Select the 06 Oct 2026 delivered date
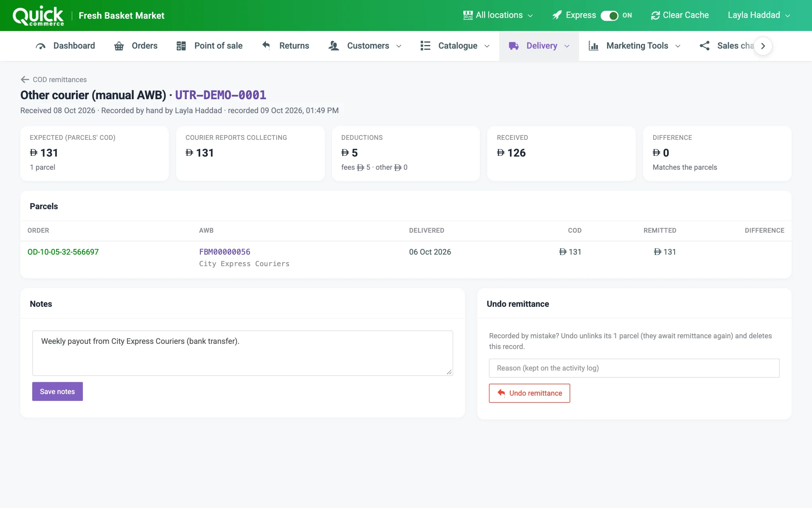This screenshot has width=812, height=508. (430, 252)
